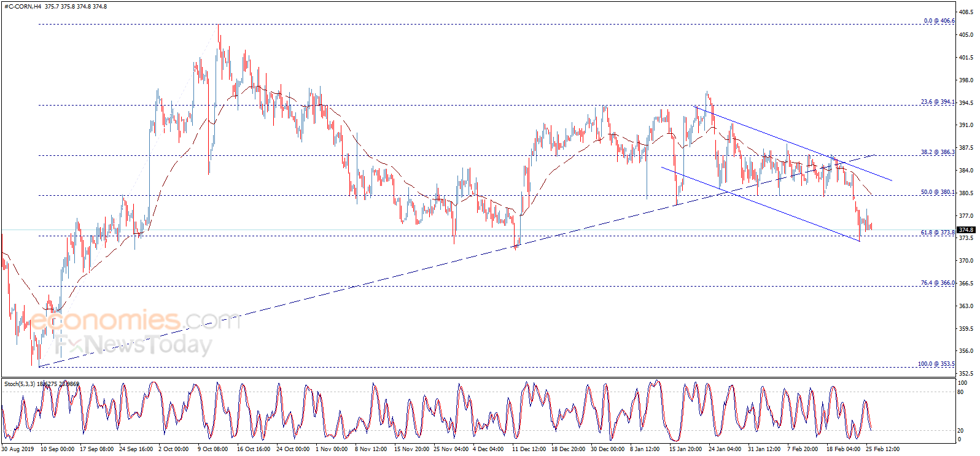Image resolution: width=980 pixels, height=456 pixels.
Task: Click price axis value 352.5
Action: (966, 374)
